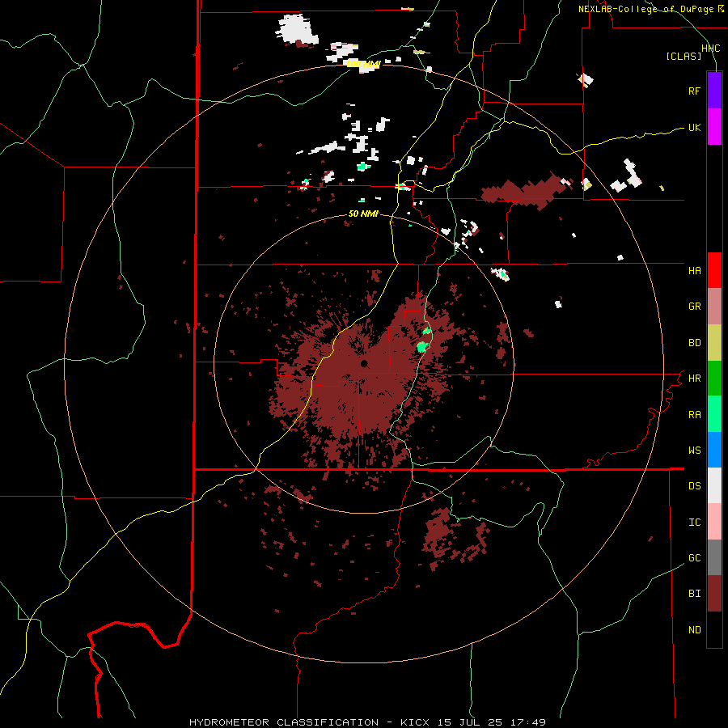Viewport: 728px width, 728px height.
Task: Click the 'RF' legend label
Action: coord(694,91)
